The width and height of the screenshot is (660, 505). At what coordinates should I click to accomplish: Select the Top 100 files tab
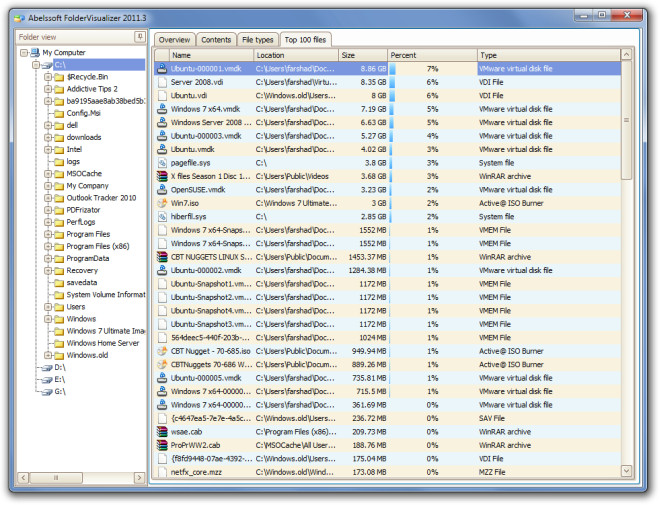[305, 40]
